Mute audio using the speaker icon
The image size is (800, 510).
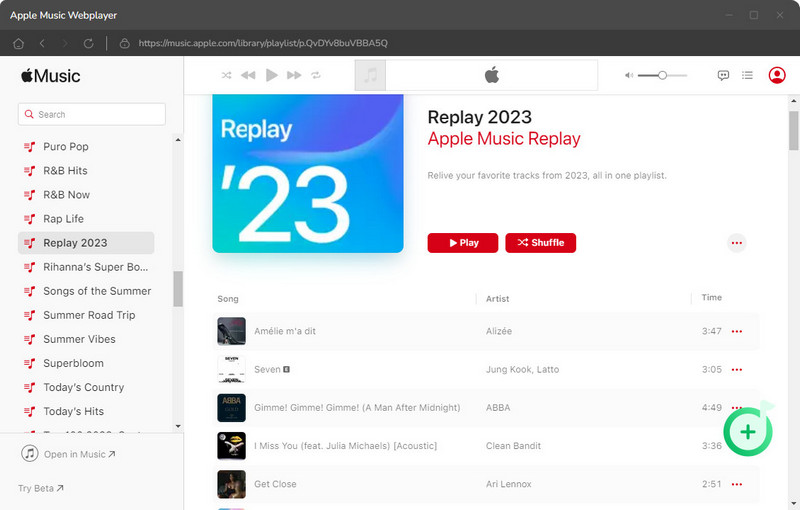pyautogui.click(x=629, y=75)
